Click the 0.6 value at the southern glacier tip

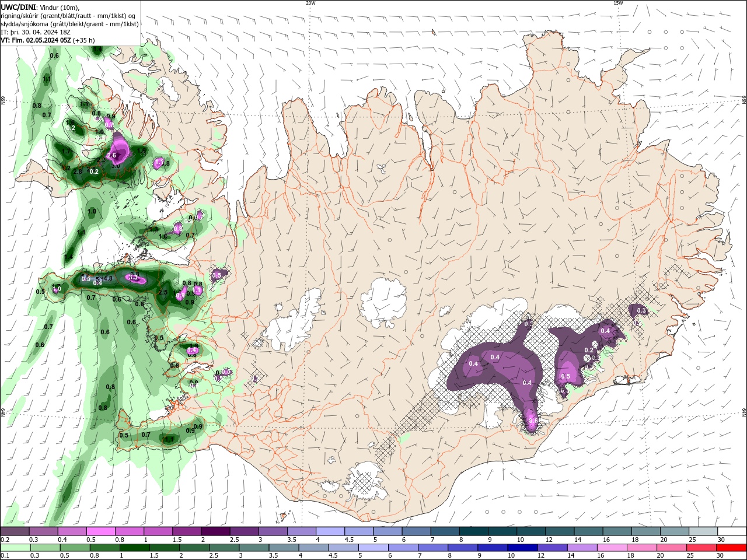point(533,421)
